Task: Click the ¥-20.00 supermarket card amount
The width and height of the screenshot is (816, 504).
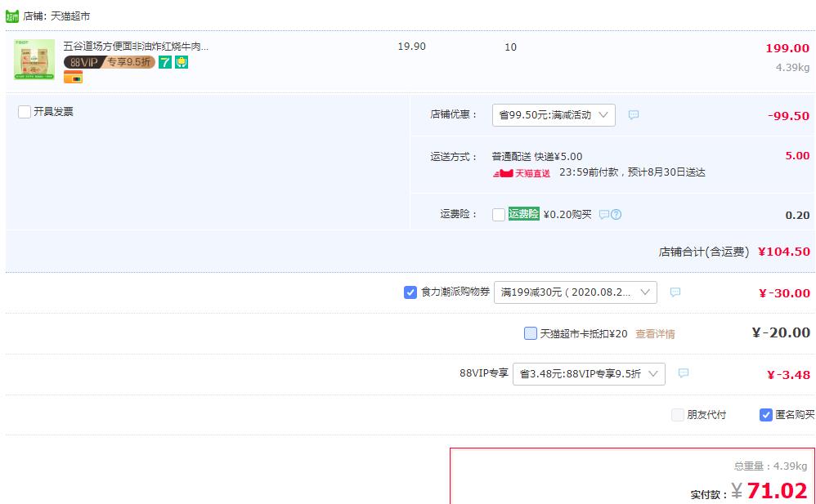Action: [x=781, y=333]
